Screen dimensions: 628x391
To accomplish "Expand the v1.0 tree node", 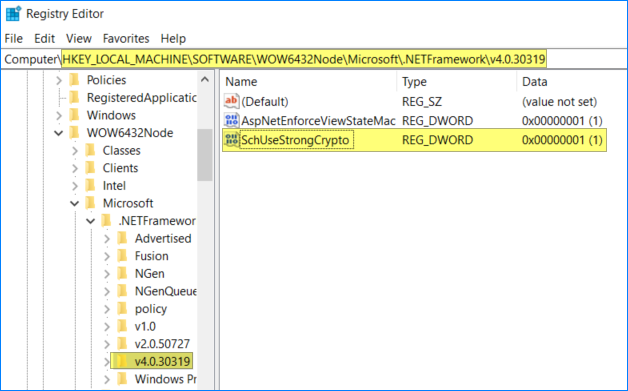I will (107, 327).
